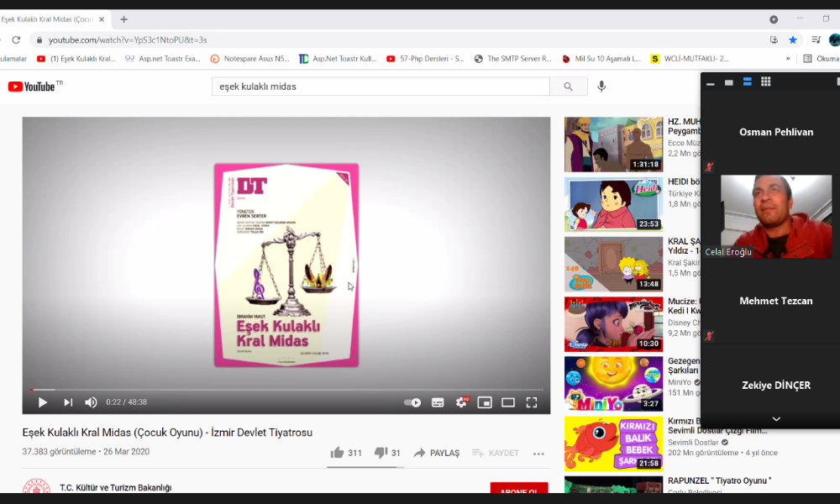Switch Zoom panel to grid gallery view
The image size is (840, 504).
pyautogui.click(x=766, y=82)
